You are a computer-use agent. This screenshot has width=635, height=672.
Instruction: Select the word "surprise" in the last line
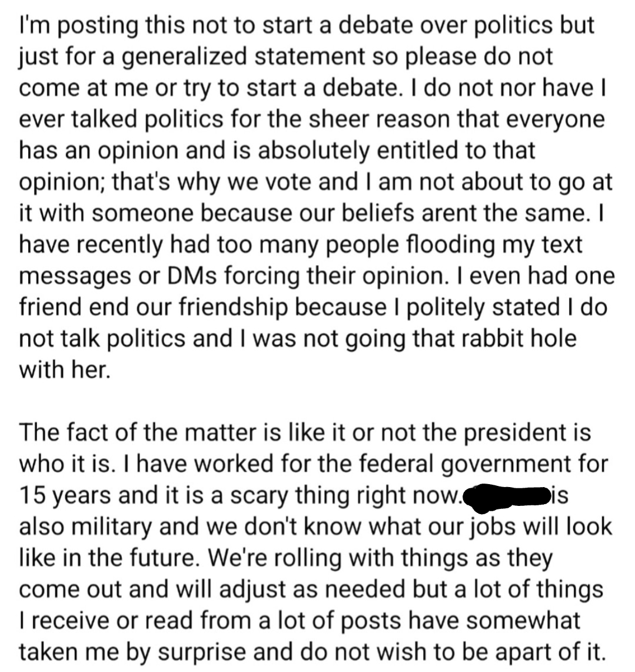pos(198,653)
